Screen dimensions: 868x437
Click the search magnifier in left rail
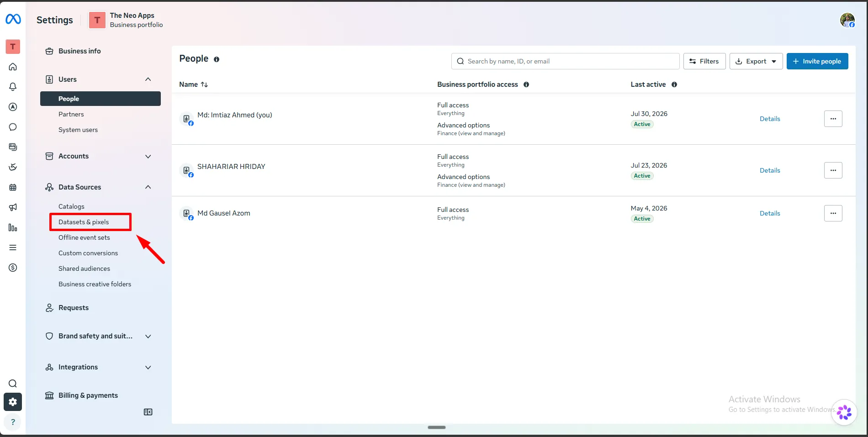pyautogui.click(x=13, y=384)
